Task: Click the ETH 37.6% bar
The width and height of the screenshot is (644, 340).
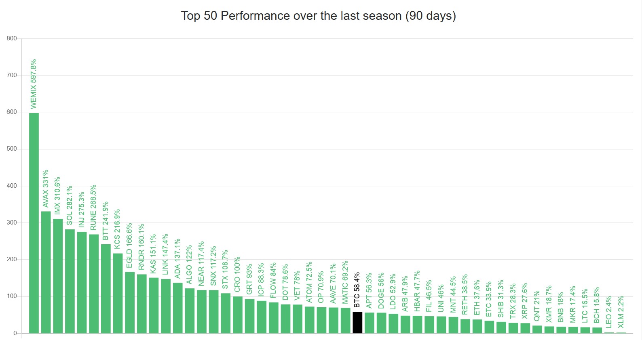Action: point(477,326)
